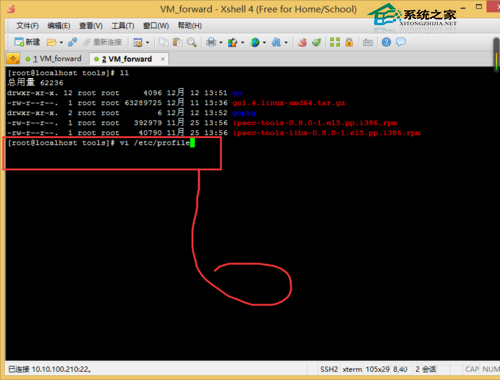This screenshot has width=500, height=380.
Task: Click the keyboard mapping icon
Action: [368, 42]
